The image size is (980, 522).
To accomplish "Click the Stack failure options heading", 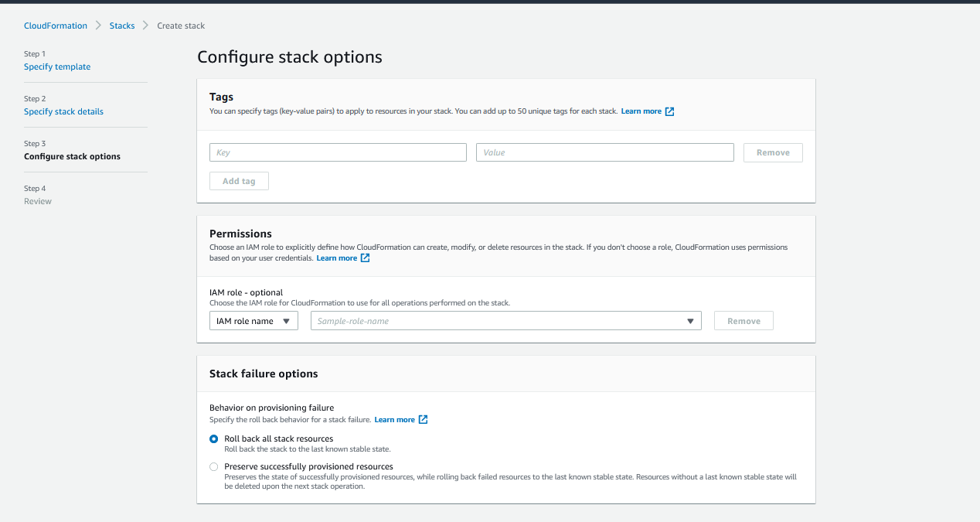I will [264, 374].
